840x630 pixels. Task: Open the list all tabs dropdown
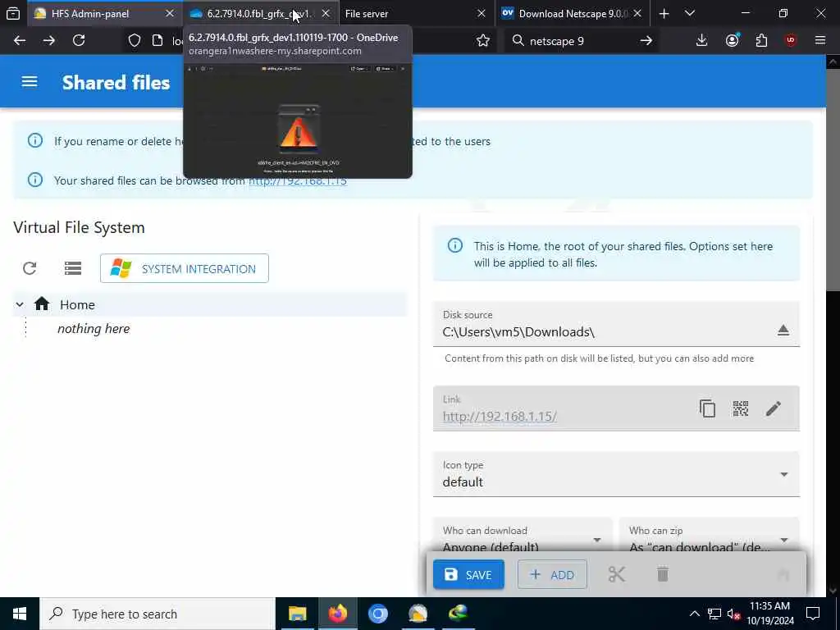pyautogui.click(x=689, y=13)
